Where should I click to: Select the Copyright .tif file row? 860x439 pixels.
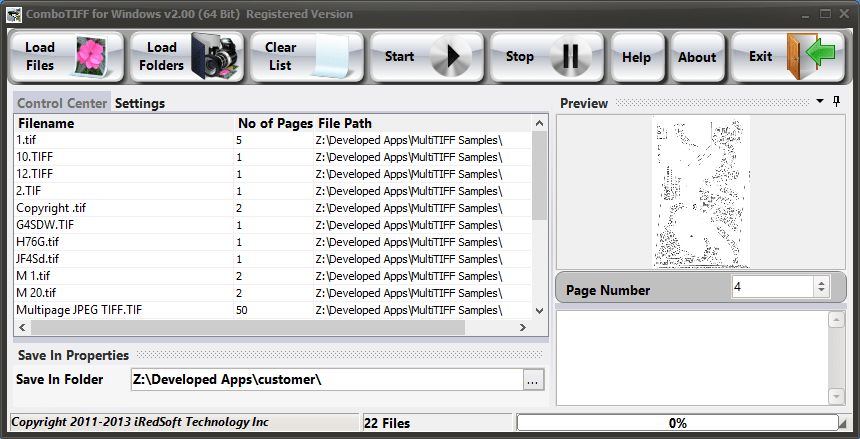pos(273,208)
